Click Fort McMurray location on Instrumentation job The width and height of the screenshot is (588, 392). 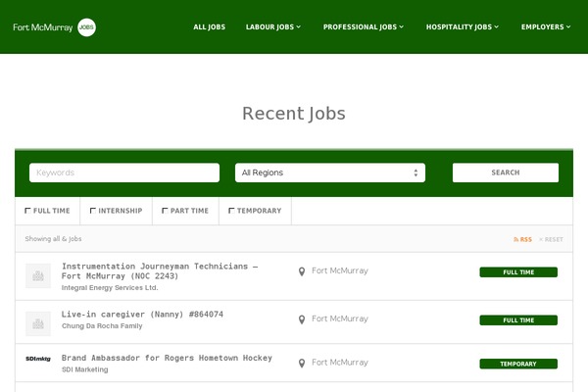click(x=340, y=270)
